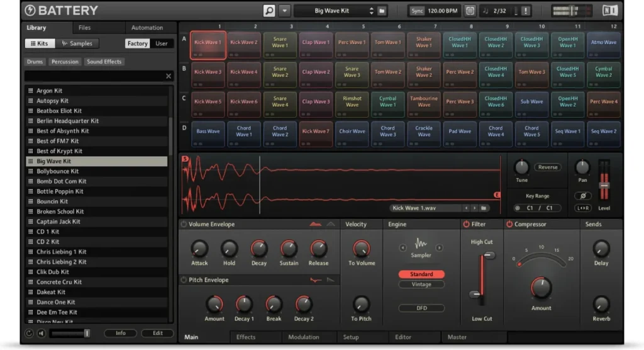644x350 pixels.
Task: Click the MIDI learn dot in Key Range
Action: [x=518, y=208]
